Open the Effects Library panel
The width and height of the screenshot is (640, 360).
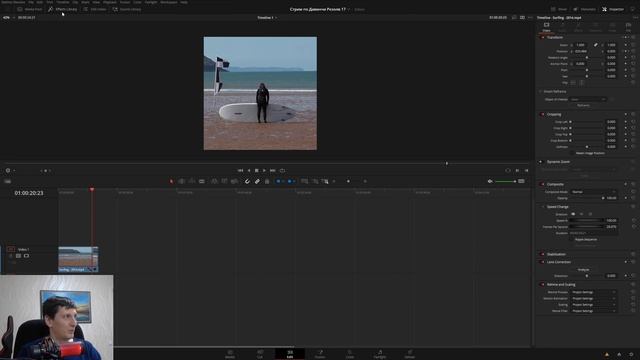click(62, 9)
